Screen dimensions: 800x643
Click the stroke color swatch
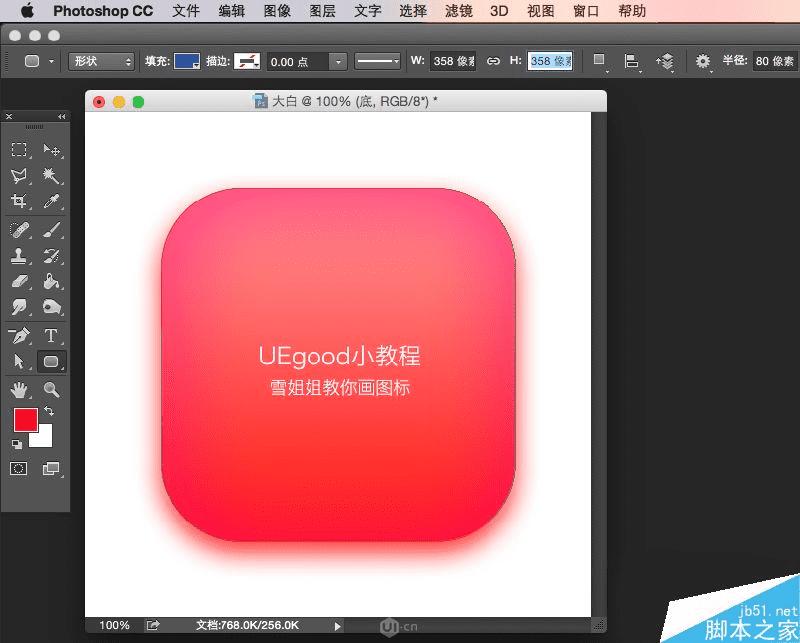tap(247, 61)
